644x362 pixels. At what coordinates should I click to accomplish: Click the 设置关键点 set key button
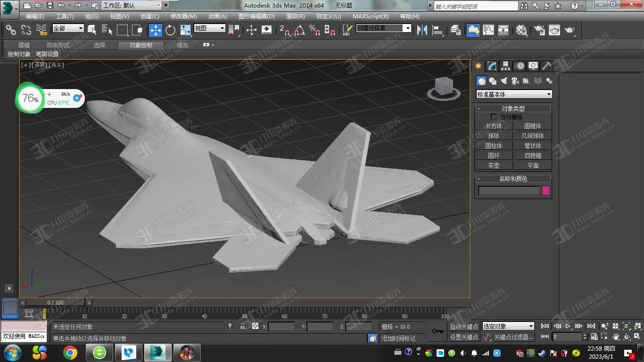point(464,337)
